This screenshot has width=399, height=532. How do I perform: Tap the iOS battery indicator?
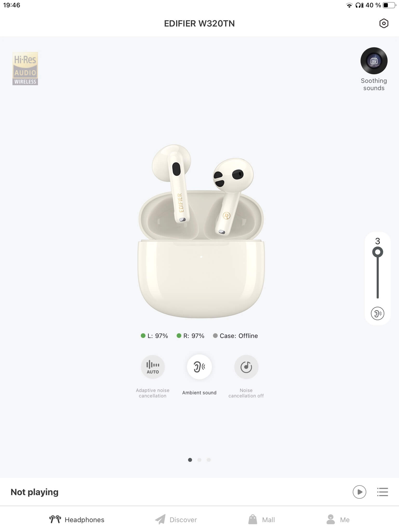click(389, 5)
